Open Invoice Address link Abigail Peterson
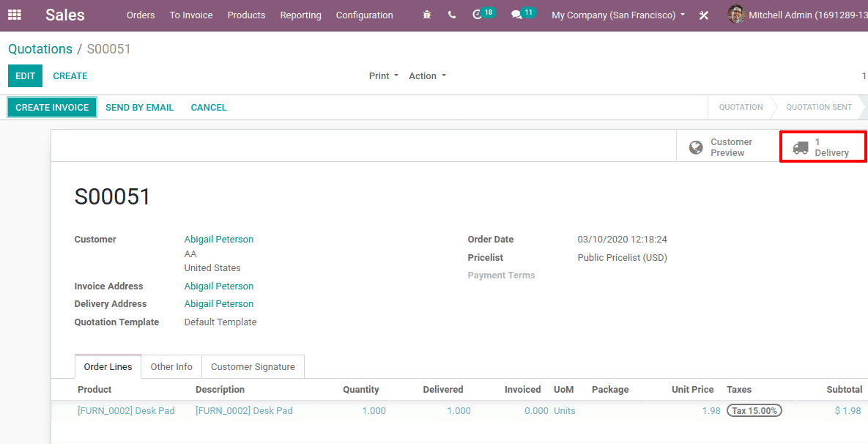 [219, 286]
